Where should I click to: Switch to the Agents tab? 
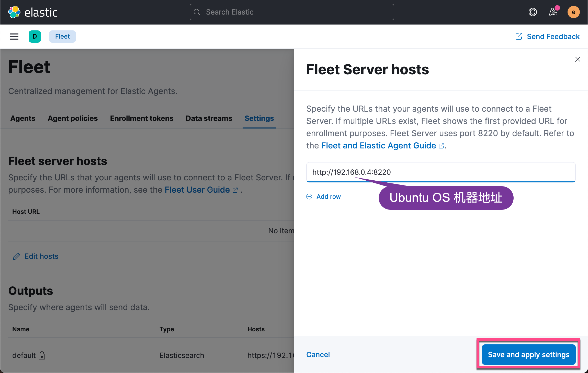[23, 118]
